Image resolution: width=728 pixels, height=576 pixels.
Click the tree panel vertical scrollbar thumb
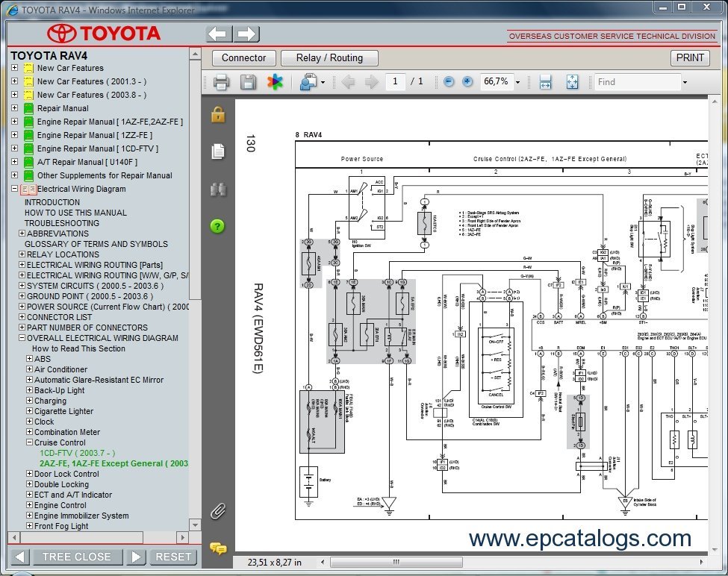tap(195, 180)
